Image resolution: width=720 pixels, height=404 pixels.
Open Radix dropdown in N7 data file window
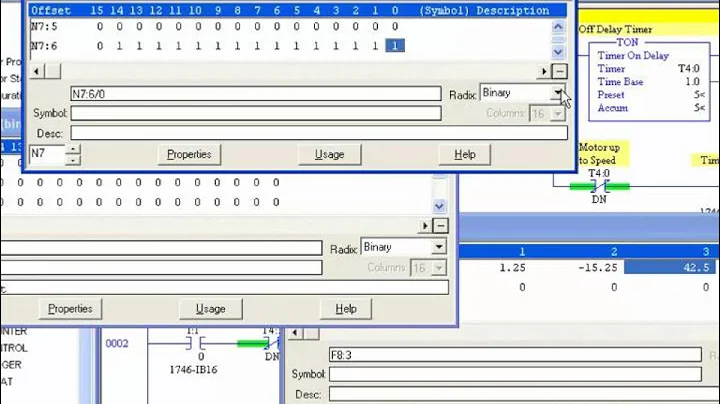[x=557, y=93]
